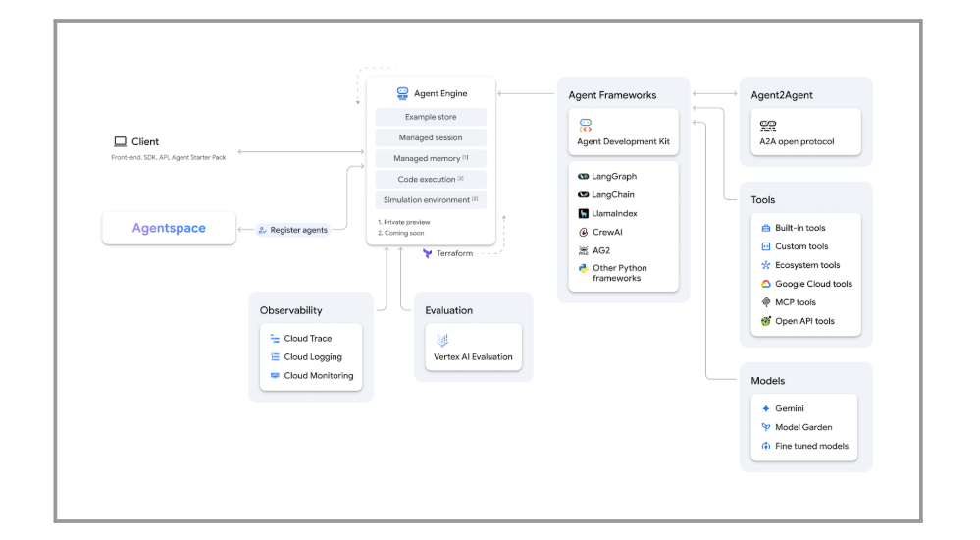Image resolution: width=980 pixels, height=540 pixels.
Task: Click the Agent Development Kit icon
Action: coord(585,125)
